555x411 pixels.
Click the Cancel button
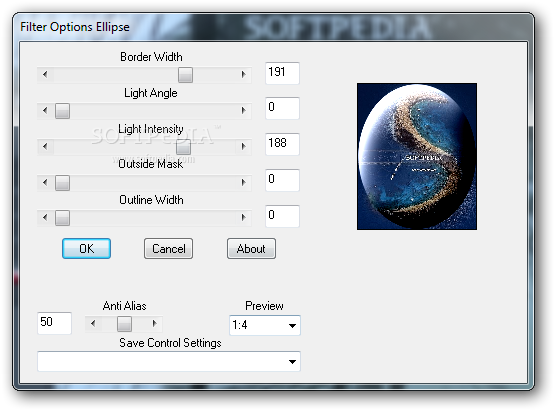(168, 249)
